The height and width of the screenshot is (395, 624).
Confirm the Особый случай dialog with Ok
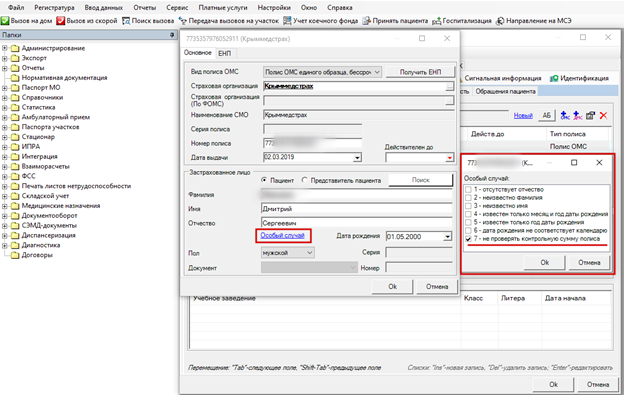pyautogui.click(x=544, y=263)
